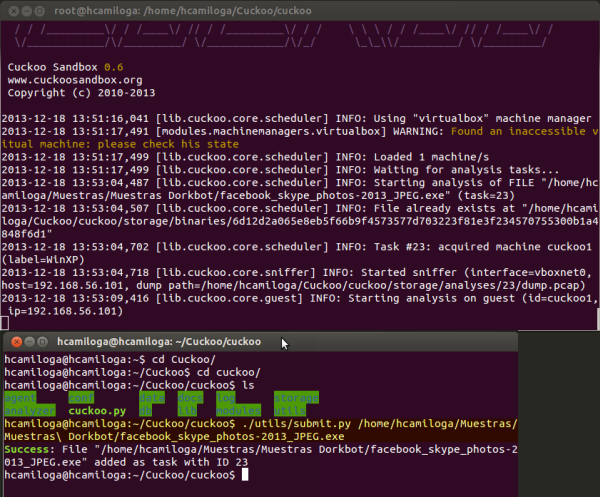This screenshot has width=600, height=497.
Task: Click 'Starting analysis on guest' log text
Action: point(431,298)
